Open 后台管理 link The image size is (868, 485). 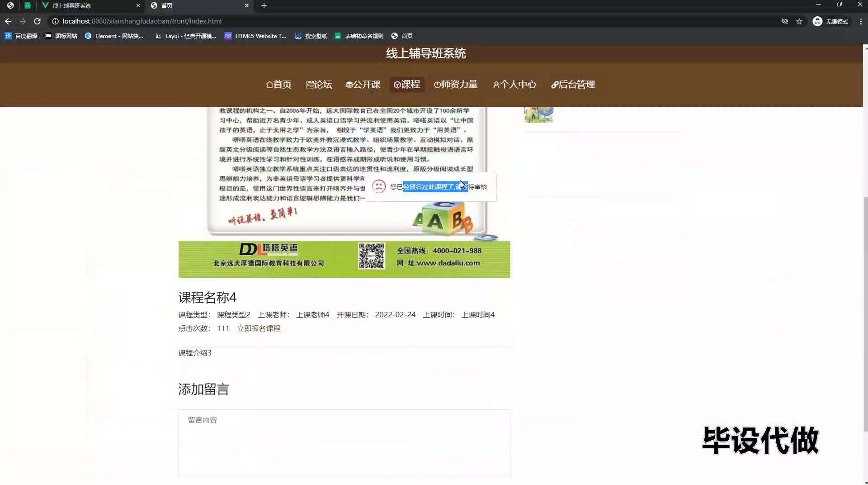[x=573, y=85]
